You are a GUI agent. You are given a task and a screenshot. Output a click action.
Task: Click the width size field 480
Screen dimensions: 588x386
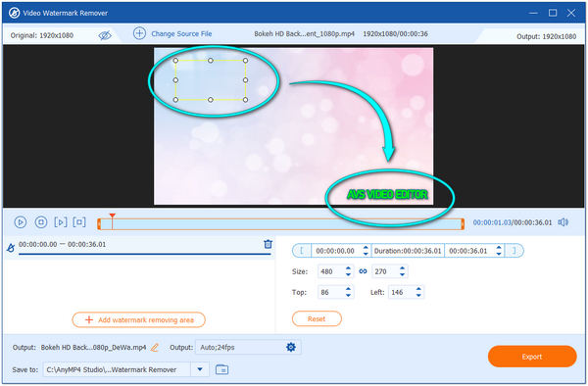[x=331, y=271]
